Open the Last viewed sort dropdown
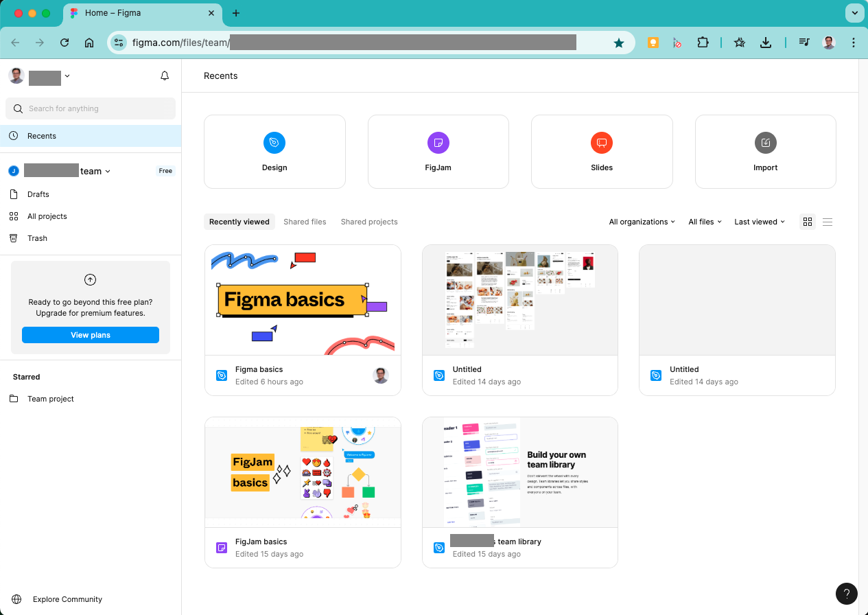 coord(760,222)
